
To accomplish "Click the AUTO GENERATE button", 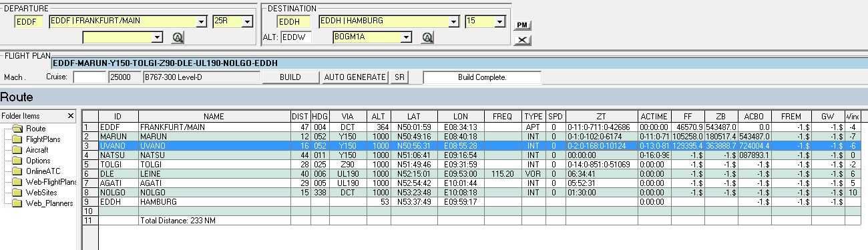I will click(355, 77).
